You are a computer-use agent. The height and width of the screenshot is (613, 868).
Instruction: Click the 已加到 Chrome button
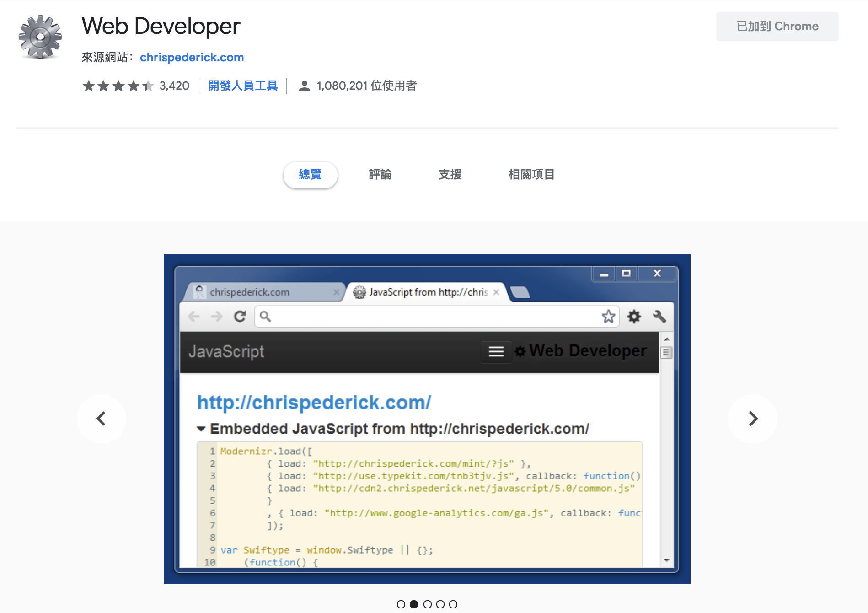coord(777,27)
